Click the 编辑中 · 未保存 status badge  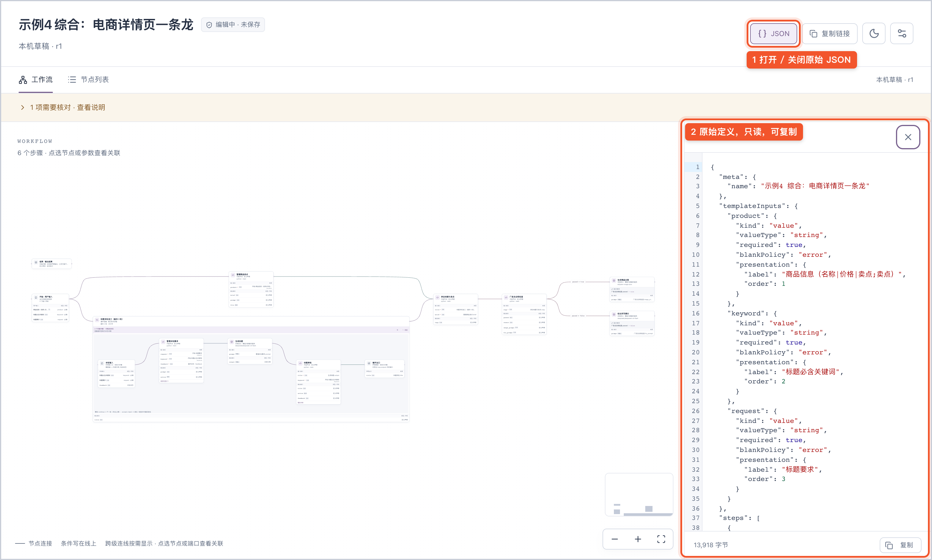(x=233, y=24)
